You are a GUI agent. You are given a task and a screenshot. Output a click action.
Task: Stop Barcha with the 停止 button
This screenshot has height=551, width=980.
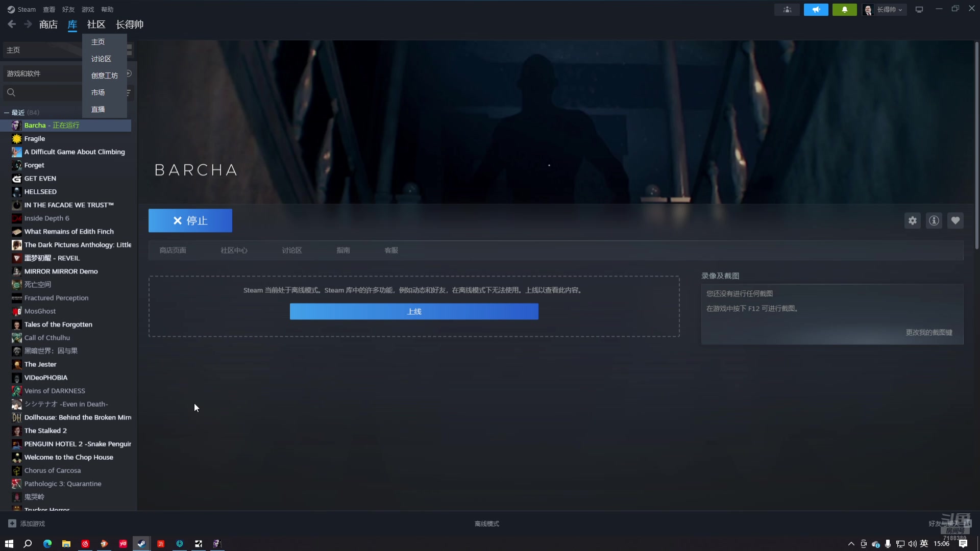[x=190, y=220]
